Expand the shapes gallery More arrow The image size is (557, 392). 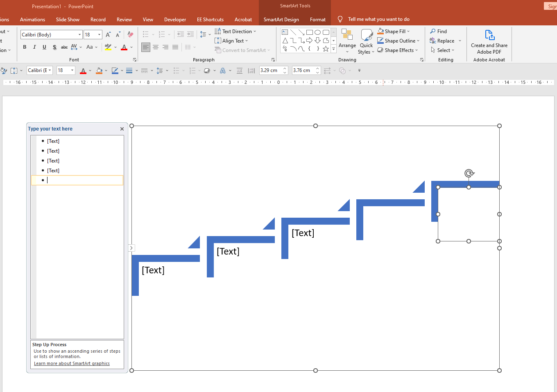pos(334,49)
